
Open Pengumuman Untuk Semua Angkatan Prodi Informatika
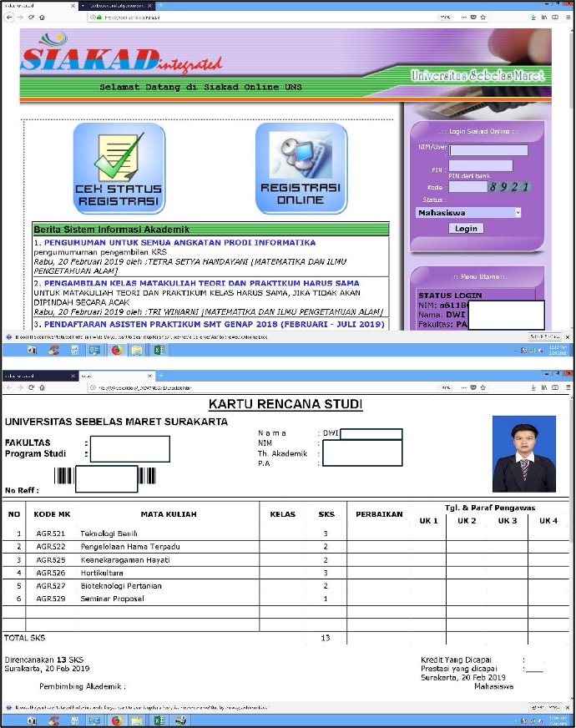tap(179, 242)
